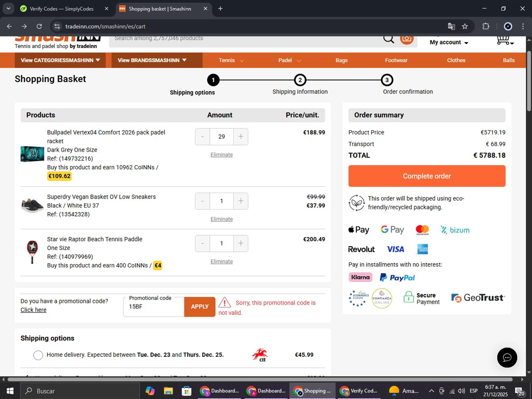Apply the promotional code

pyautogui.click(x=200, y=307)
